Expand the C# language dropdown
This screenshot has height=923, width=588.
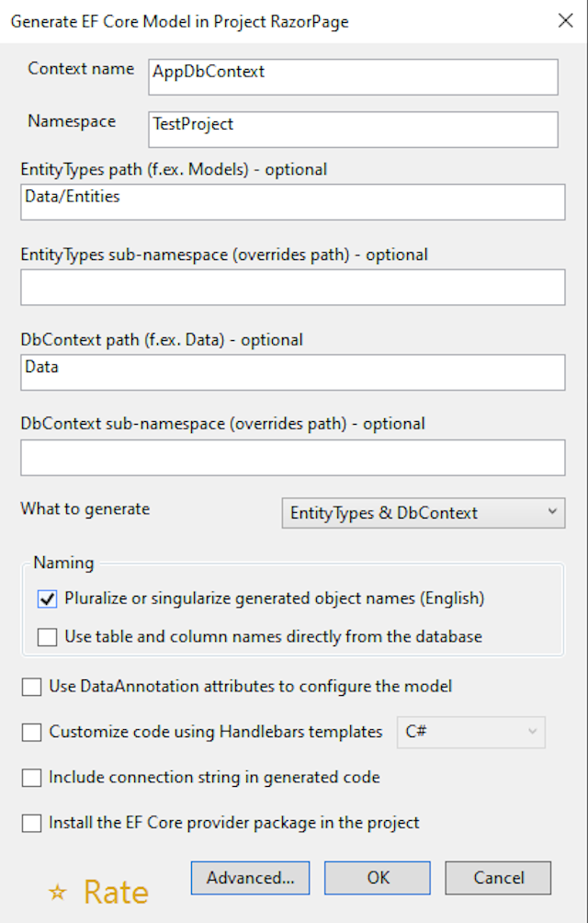(470, 733)
